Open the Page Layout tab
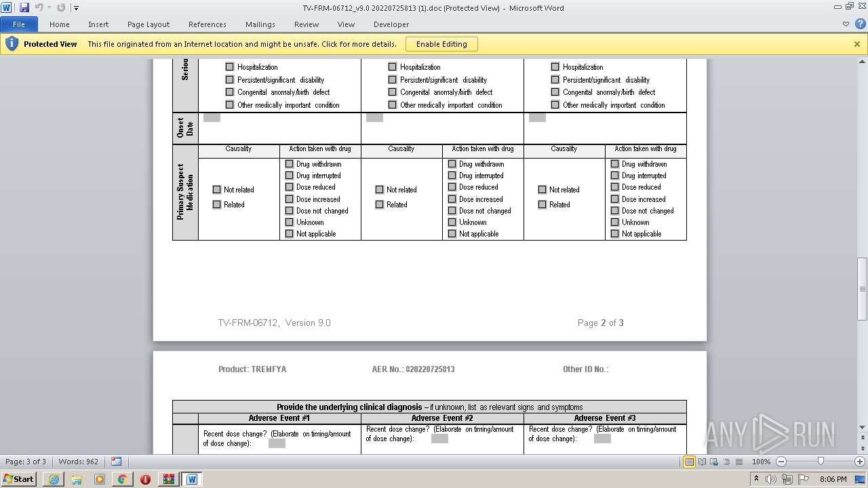The height and width of the screenshot is (488, 868). (149, 24)
